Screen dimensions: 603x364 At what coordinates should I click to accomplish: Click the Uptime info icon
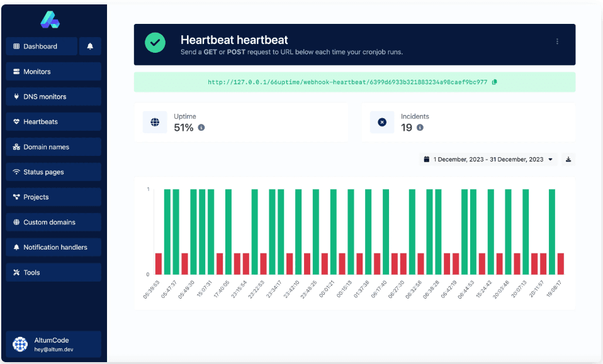pos(201,128)
